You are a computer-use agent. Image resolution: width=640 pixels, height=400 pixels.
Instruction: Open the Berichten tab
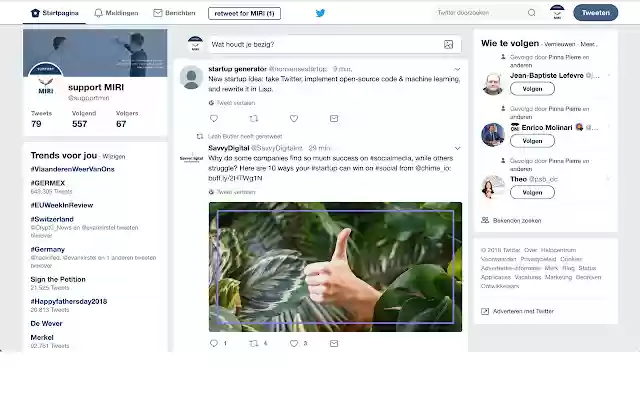pos(174,13)
